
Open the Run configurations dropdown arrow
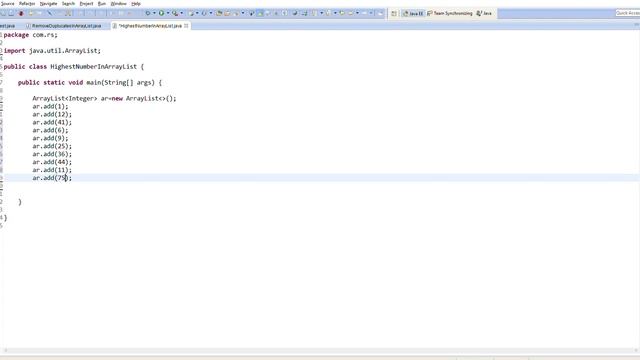click(x=168, y=13)
